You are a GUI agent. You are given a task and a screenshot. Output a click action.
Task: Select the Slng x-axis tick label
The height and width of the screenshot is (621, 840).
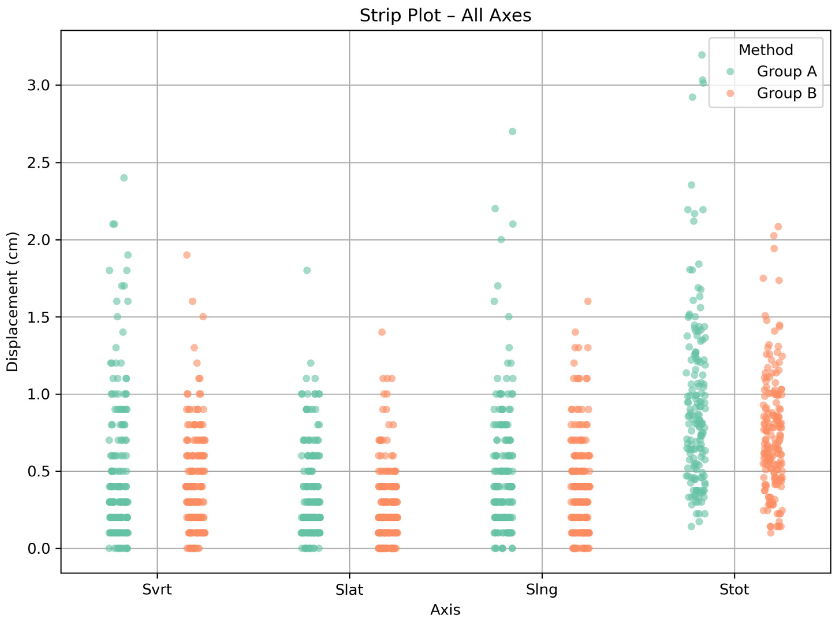[x=542, y=589]
